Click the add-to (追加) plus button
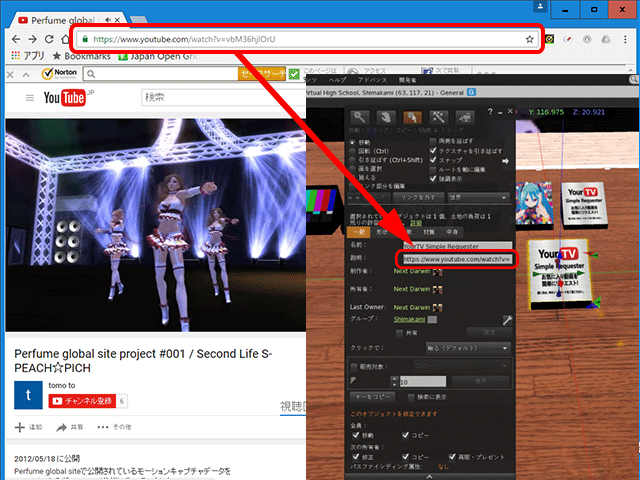 pyautogui.click(x=28, y=427)
